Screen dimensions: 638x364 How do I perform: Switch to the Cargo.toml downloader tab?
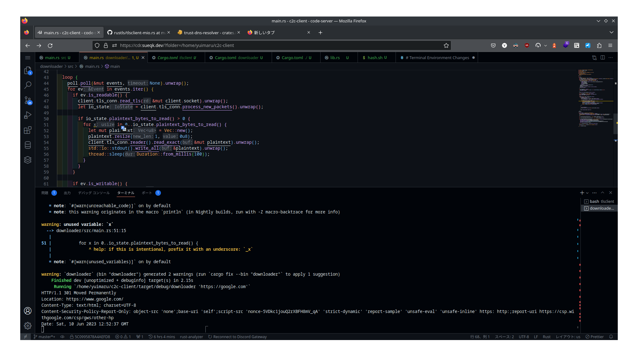tap(238, 58)
